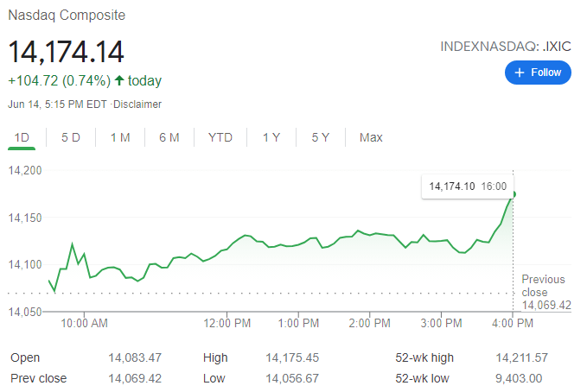The width and height of the screenshot is (587, 392).
Task: Switch to the 1 Y tab
Action: (271, 137)
